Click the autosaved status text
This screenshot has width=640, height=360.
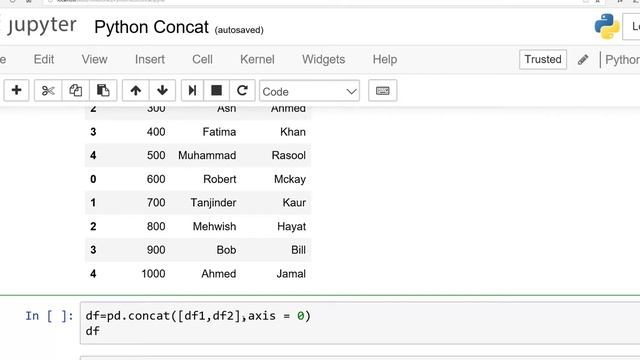coord(239,30)
